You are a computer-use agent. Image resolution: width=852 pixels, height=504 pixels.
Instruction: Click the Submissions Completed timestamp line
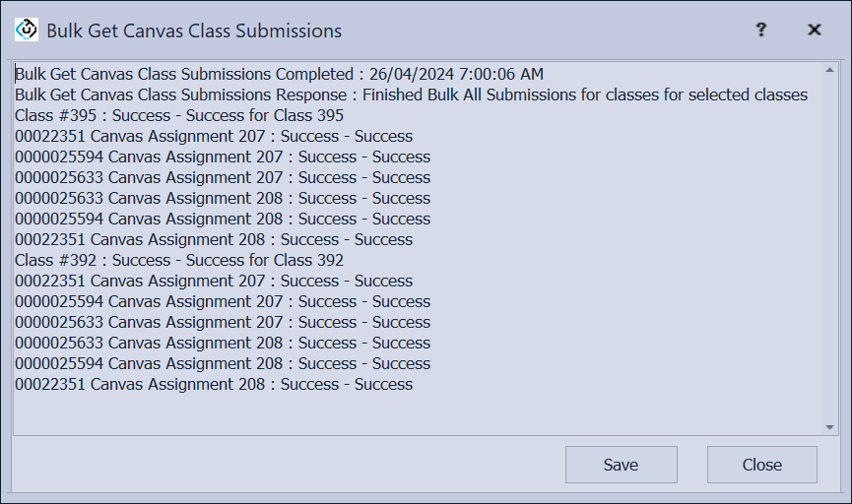pos(279,74)
